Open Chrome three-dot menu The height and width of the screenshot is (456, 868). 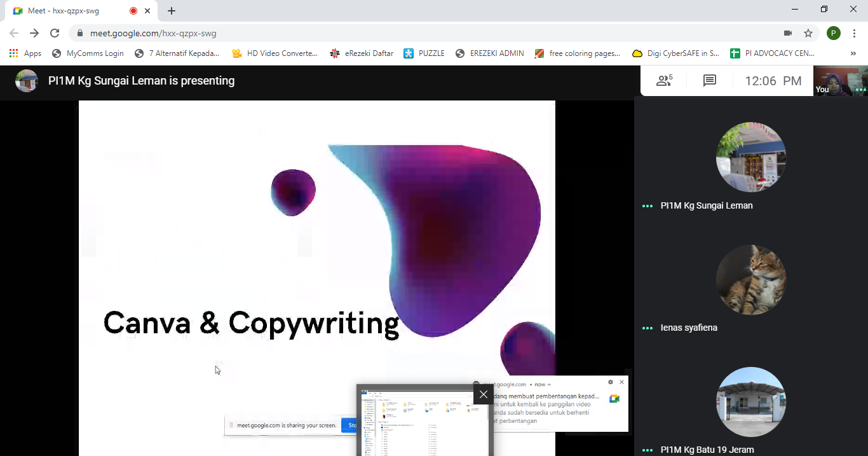[x=855, y=33]
